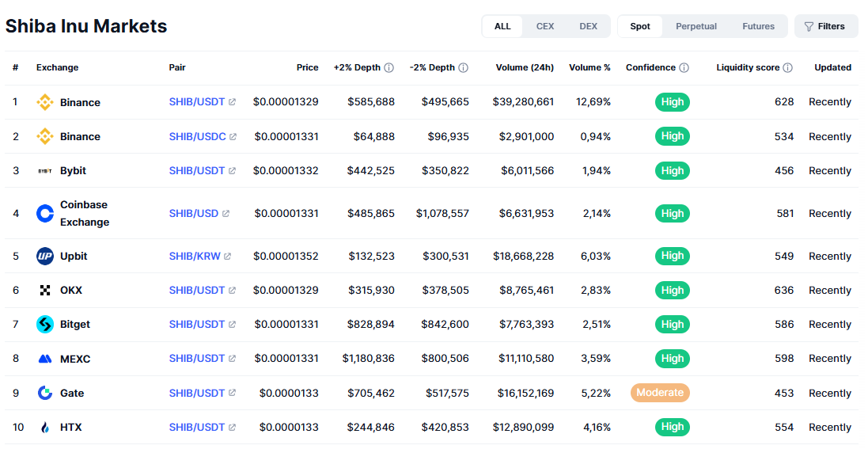868x449 pixels.
Task: Click the $39,280,661 volume value
Action: point(523,102)
